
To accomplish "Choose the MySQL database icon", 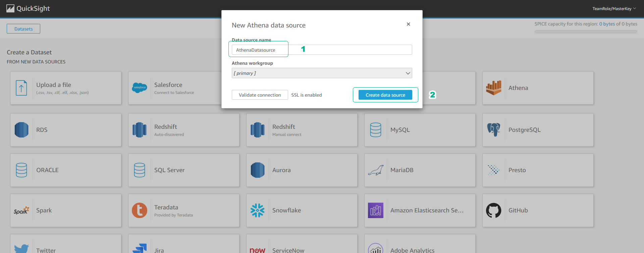I will [376, 130].
